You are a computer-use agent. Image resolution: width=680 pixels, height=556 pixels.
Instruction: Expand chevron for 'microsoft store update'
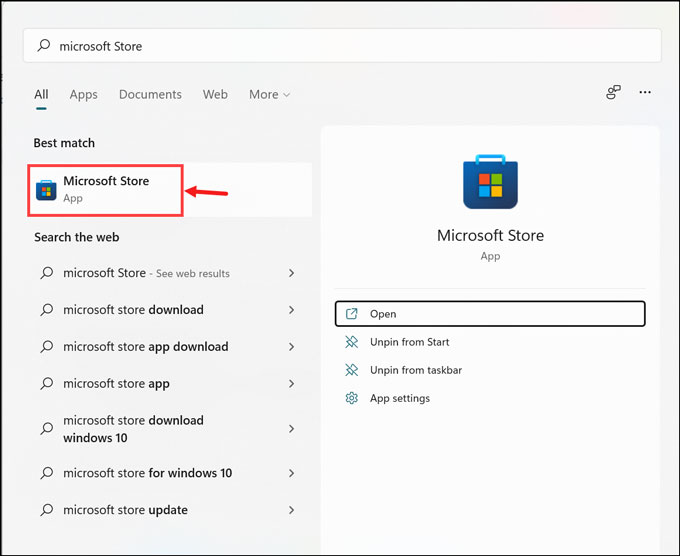coord(291,510)
